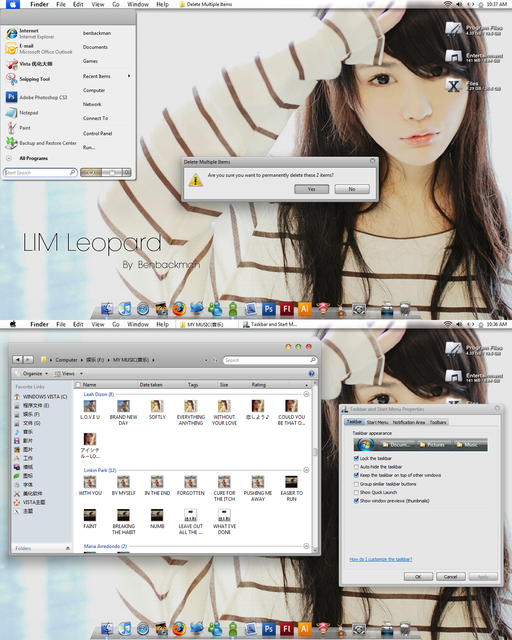Open Adobe Illustrator icon in bottom dock

coord(305,629)
